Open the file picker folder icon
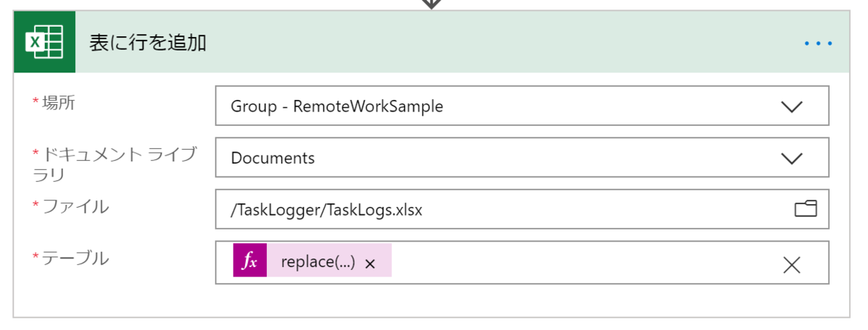Screen dimensions: 868x330 [x=805, y=210]
